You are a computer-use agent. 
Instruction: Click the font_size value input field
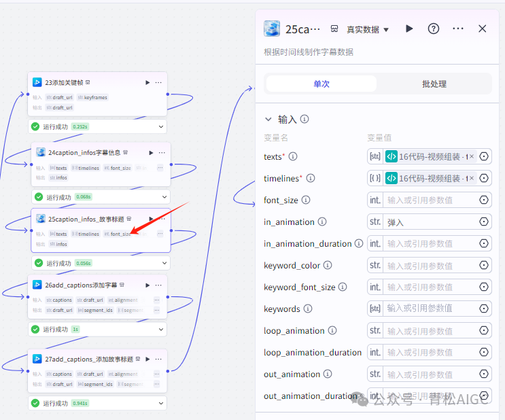[430, 200]
